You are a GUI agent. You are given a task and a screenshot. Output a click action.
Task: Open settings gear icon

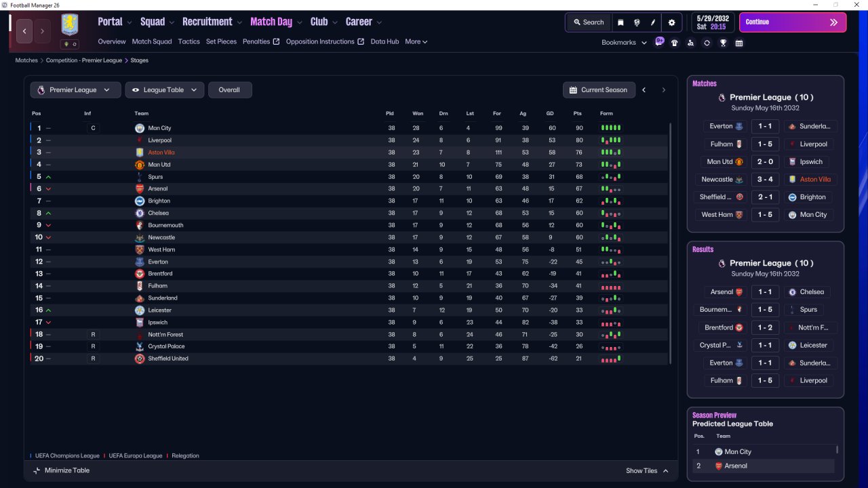coord(671,22)
